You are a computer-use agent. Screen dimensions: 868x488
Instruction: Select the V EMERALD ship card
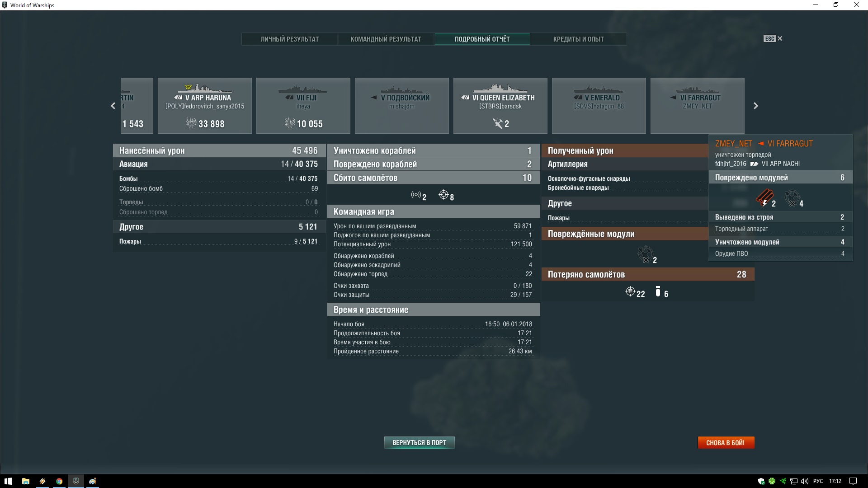599,106
